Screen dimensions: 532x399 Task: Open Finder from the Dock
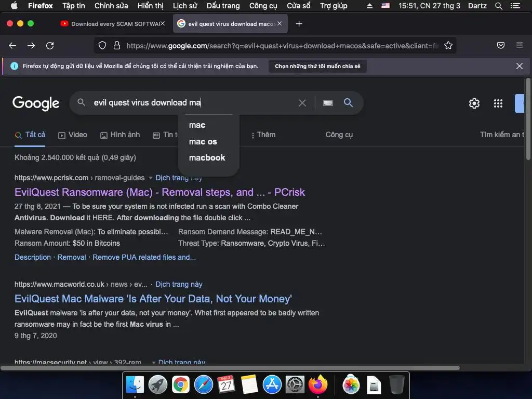[x=135, y=385]
